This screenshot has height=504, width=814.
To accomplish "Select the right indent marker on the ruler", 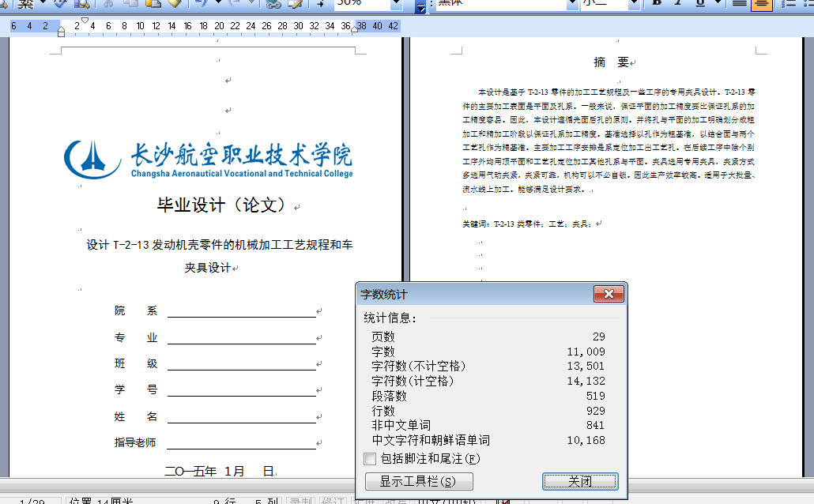I will (355, 29).
